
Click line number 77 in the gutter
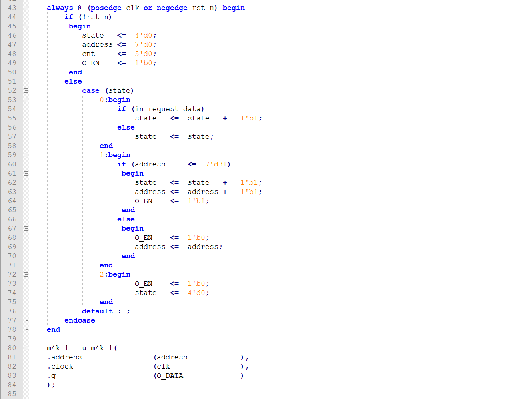[x=12, y=321]
